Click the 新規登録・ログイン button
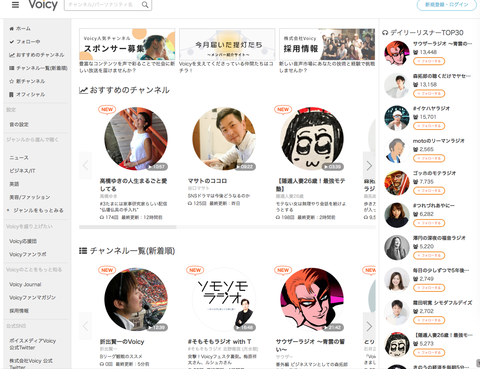The image size is (480, 369). pyautogui.click(x=447, y=5)
